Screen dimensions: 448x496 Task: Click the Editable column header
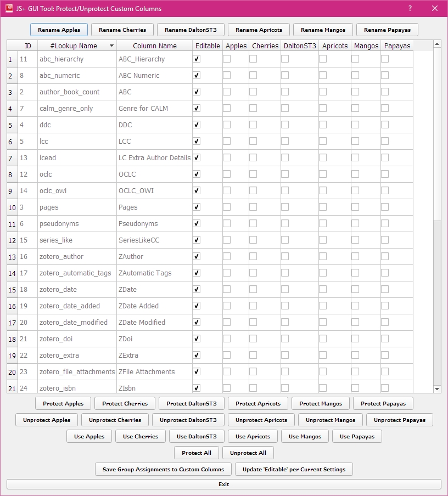208,46
